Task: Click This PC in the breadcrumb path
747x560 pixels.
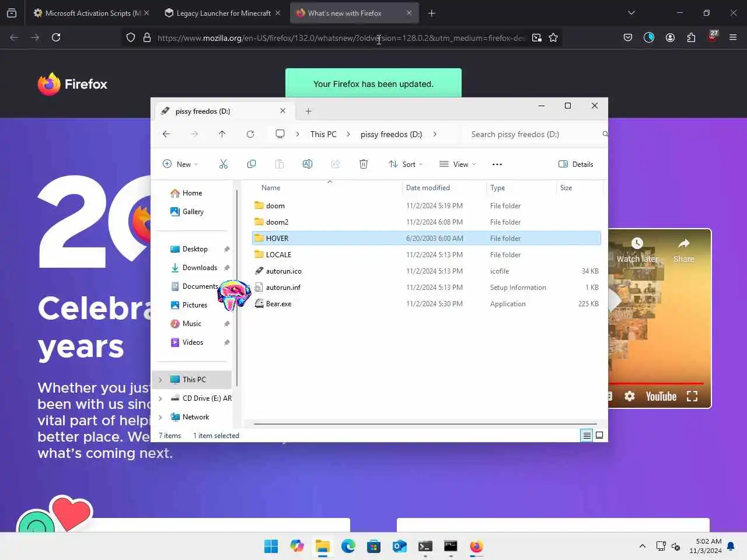Action: click(323, 134)
